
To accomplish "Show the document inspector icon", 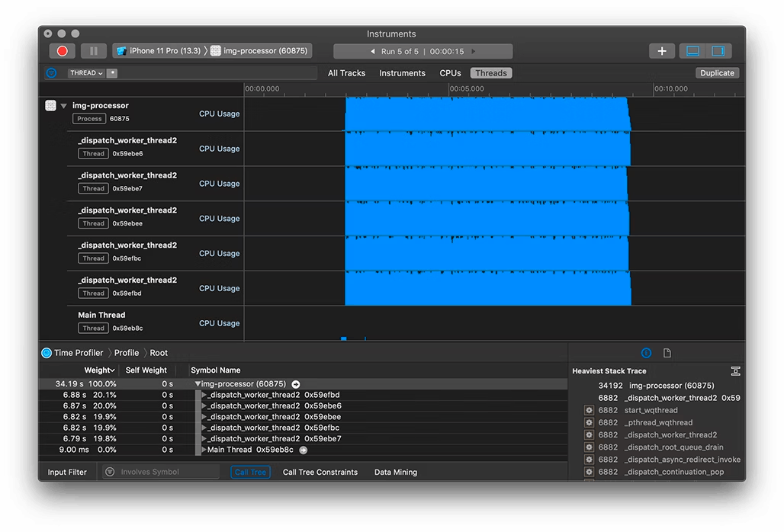I will pyautogui.click(x=667, y=353).
